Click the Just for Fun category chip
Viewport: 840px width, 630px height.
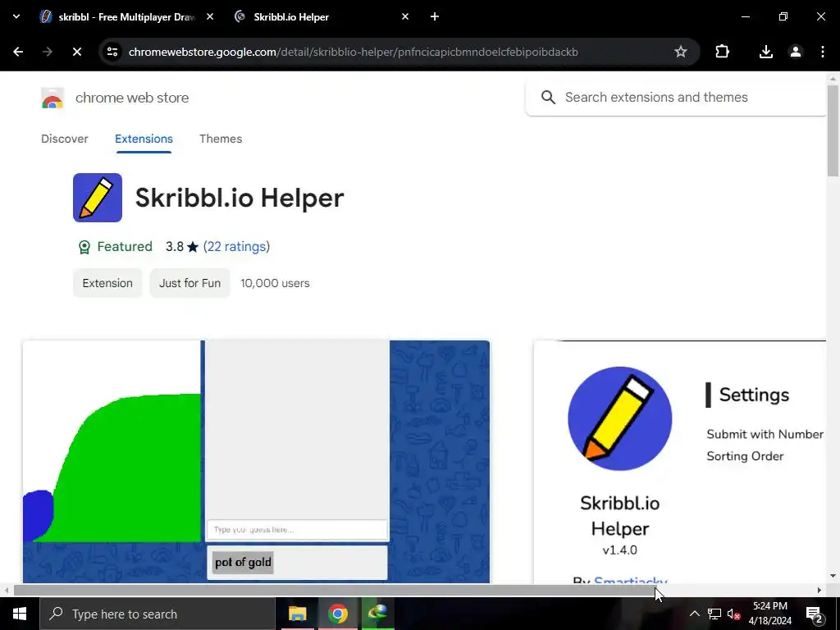click(x=189, y=283)
